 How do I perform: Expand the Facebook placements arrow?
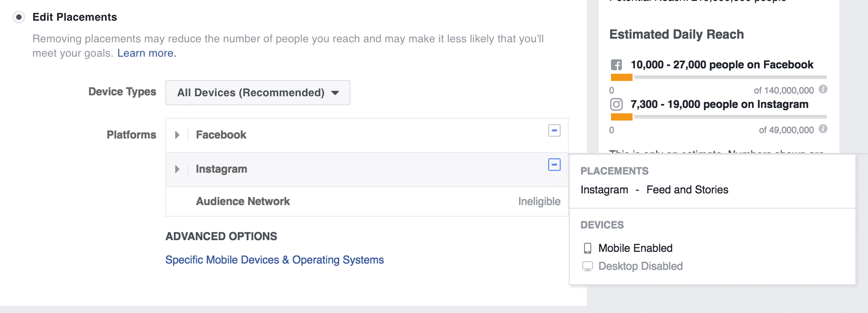[x=177, y=135]
